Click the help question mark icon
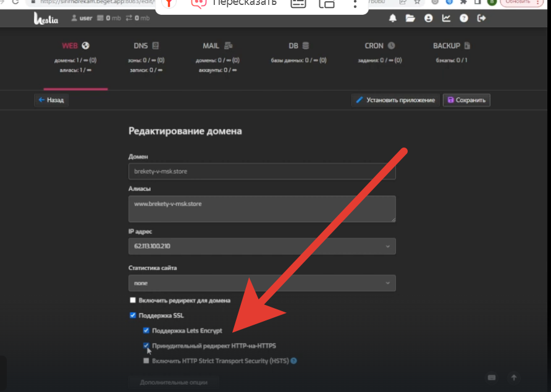 tap(464, 19)
